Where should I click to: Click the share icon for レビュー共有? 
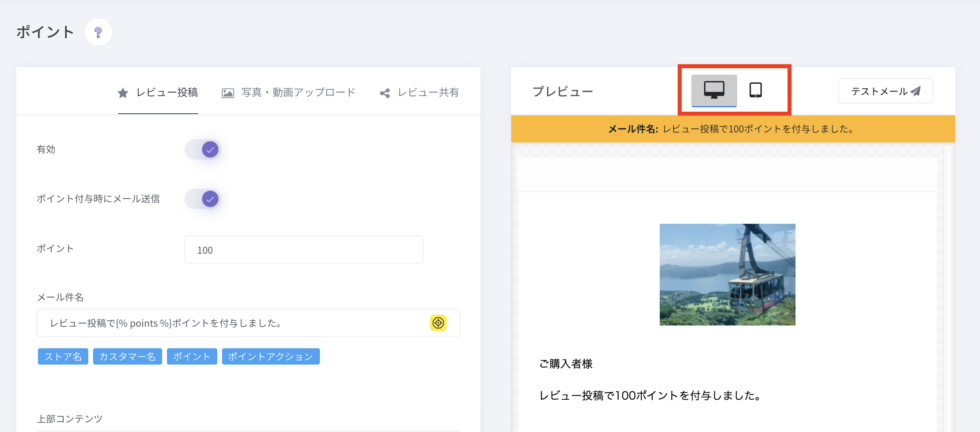pyautogui.click(x=385, y=93)
